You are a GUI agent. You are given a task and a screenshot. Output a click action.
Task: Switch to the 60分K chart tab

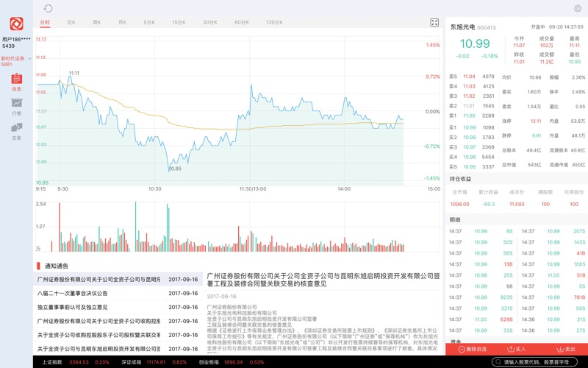coord(242,23)
